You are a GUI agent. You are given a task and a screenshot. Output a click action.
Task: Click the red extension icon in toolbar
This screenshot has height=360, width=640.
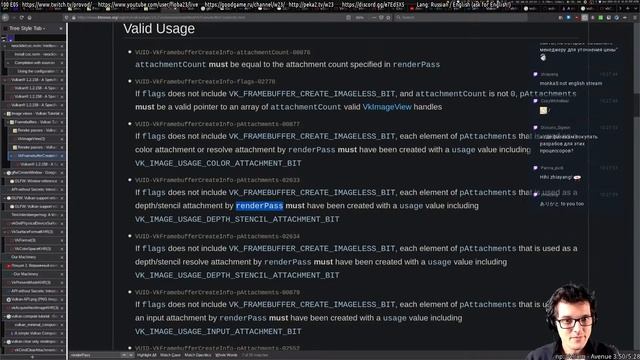pyautogui.click(x=577, y=18)
